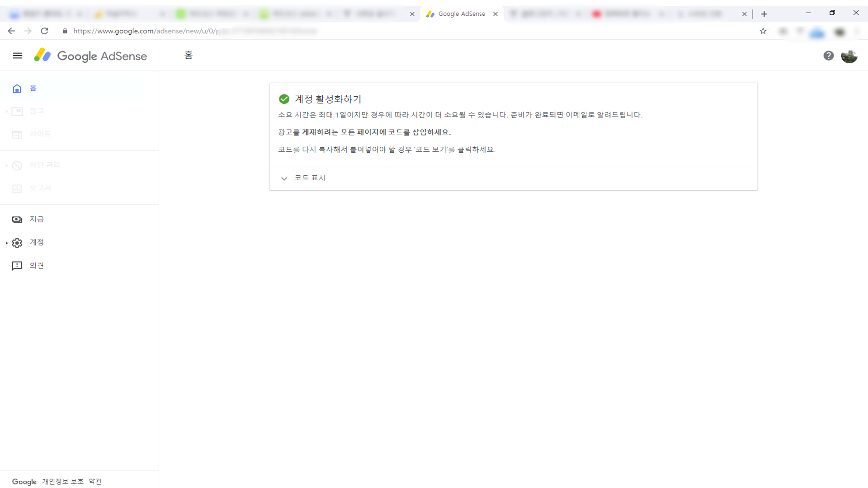Image resolution: width=868 pixels, height=488 pixels.
Task: Open the account profile avatar
Action: point(849,56)
